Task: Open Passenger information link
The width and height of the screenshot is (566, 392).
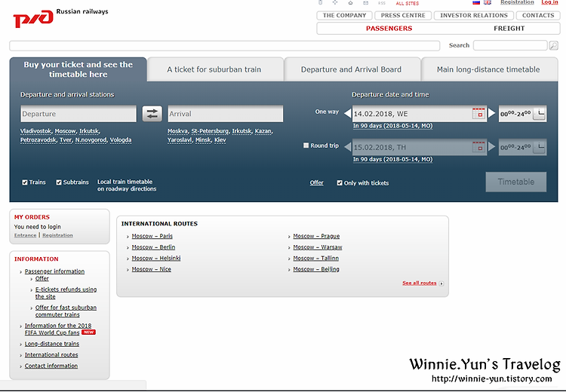Action: click(x=54, y=271)
